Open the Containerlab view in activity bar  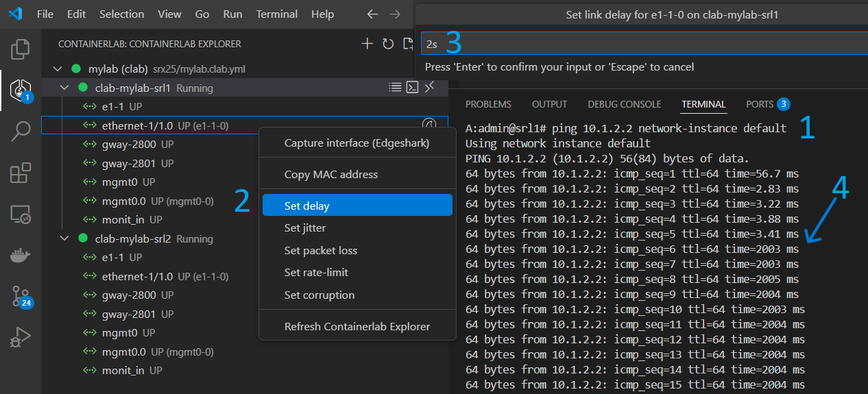coord(21,89)
